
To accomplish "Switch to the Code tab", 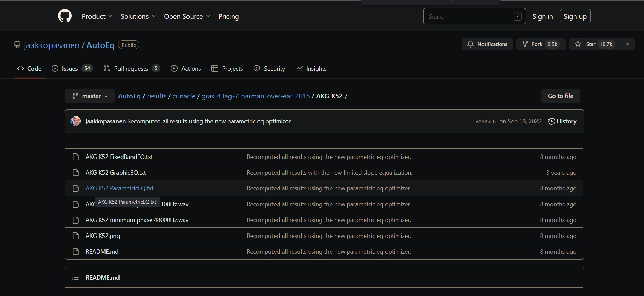I will [29, 68].
